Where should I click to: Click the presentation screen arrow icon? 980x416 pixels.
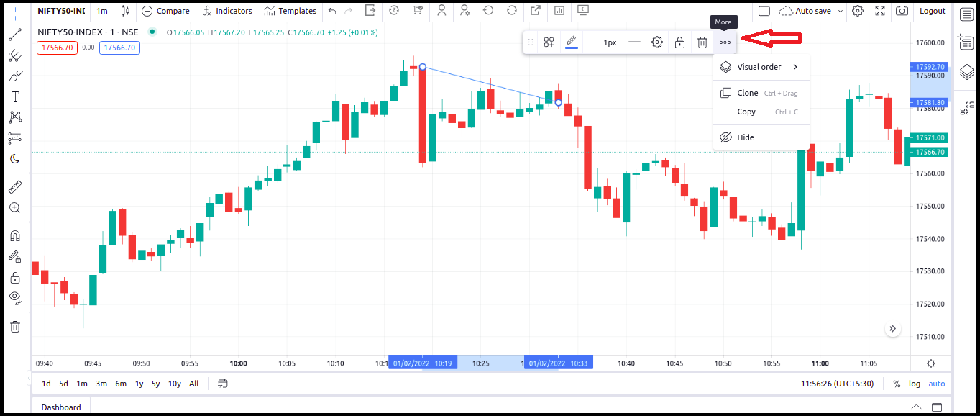583,11
